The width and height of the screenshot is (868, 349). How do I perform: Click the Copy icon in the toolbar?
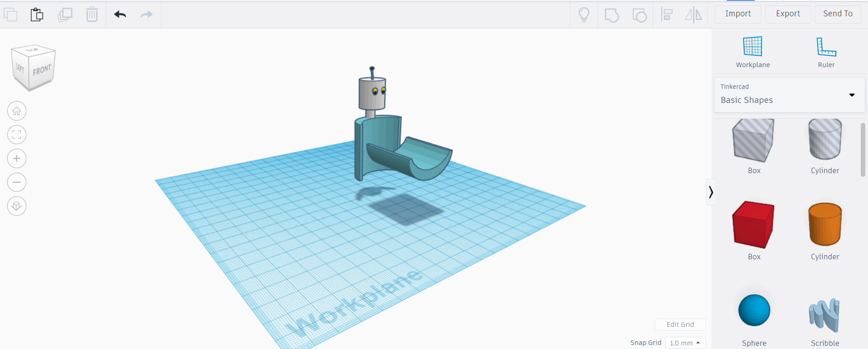click(10, 15)
